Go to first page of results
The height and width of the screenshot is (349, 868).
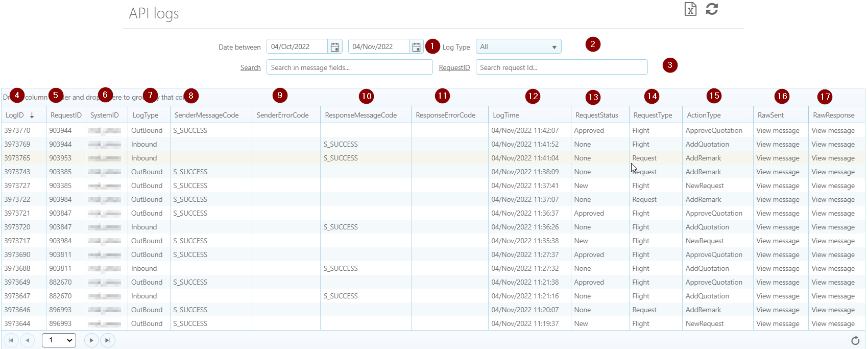tap(11, 340)
